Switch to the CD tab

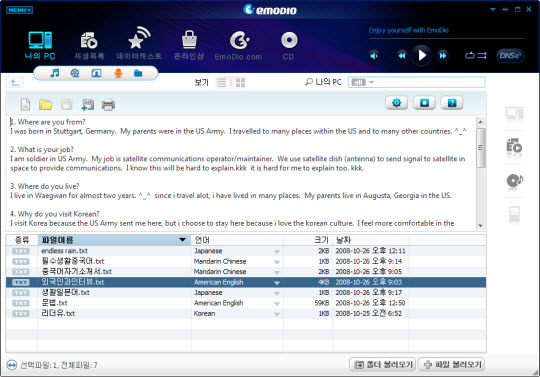pyautogui.click(x=289, y=46)
